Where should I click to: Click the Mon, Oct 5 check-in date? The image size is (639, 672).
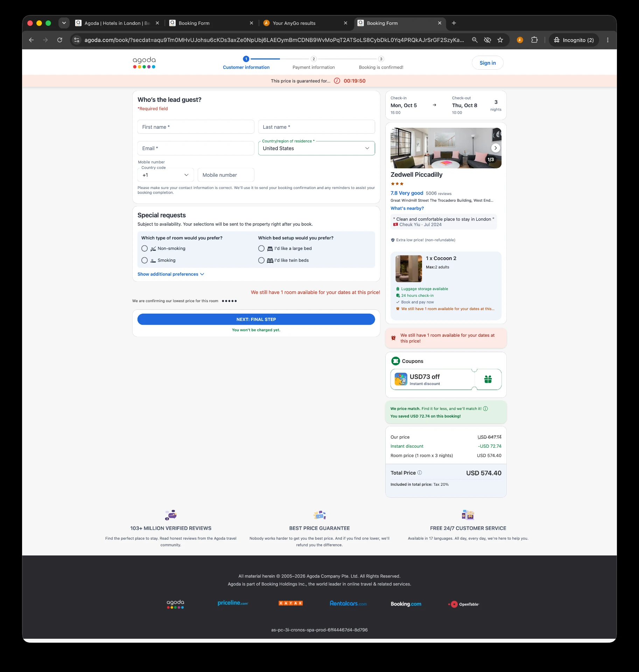click(403, 105)
